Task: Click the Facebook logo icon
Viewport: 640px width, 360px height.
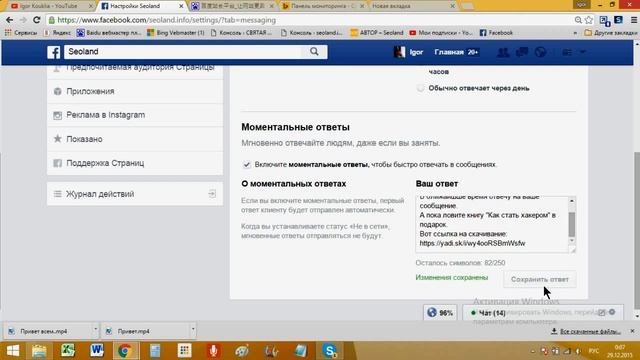Action: click(53, 52)
